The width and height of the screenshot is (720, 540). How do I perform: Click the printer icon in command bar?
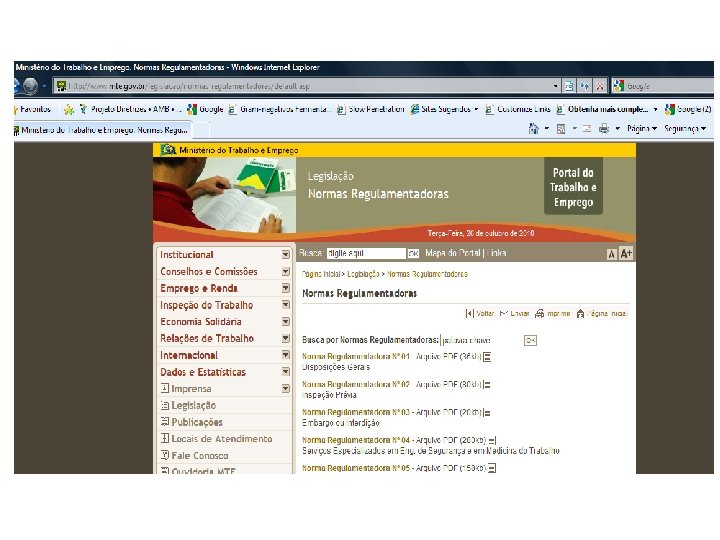(603, 129)
